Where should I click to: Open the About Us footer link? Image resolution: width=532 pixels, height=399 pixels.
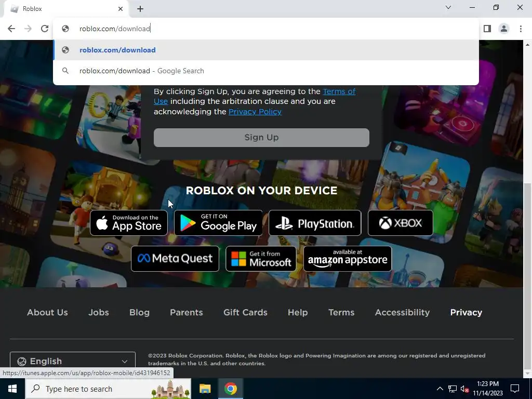tap(47, 312)
